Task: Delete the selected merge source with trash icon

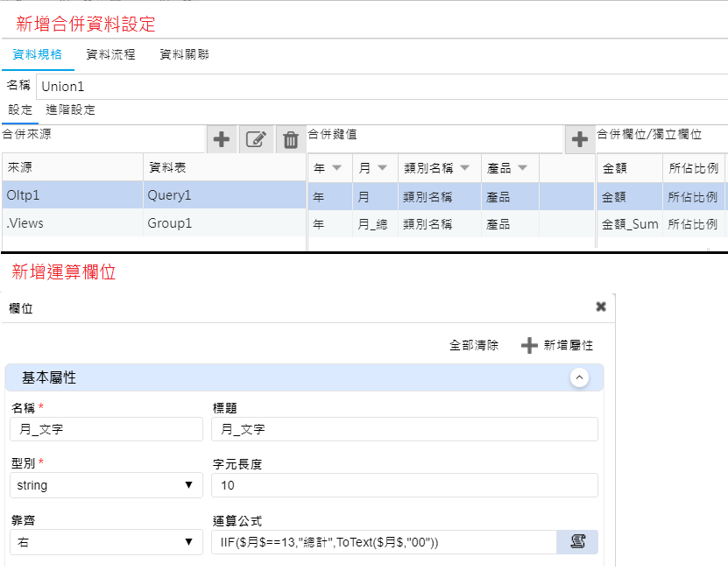Action: [x=291, y=138]
